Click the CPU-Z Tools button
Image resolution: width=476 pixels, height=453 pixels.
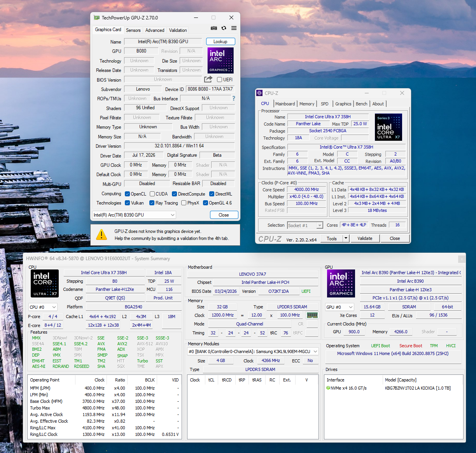[x=332, y=238]
